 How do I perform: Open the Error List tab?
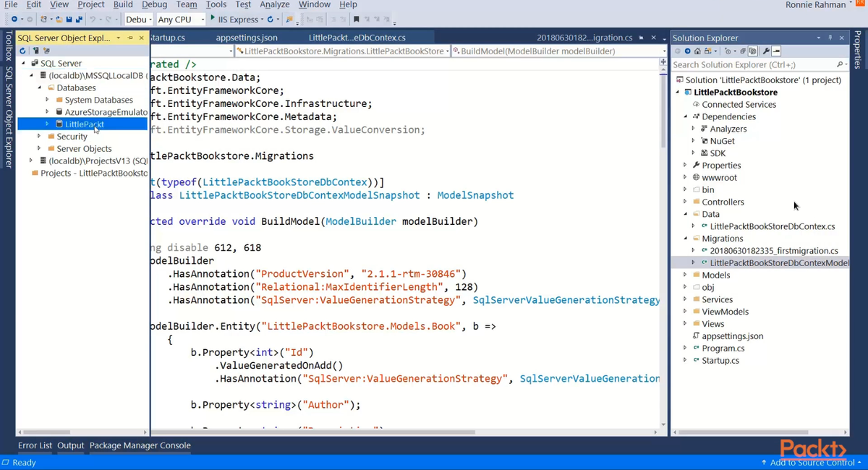35,445
